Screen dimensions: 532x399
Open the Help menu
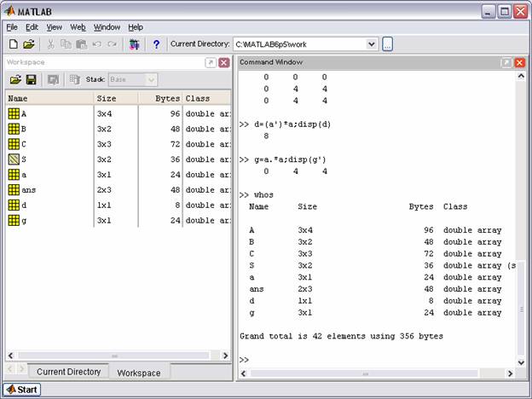point(136,27)
